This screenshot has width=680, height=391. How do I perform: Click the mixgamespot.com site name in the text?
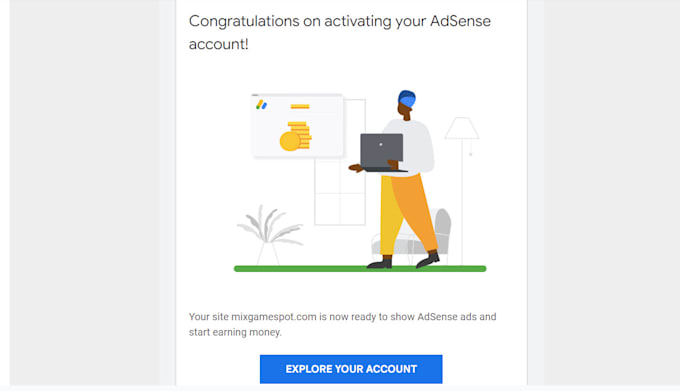(274, 316)
